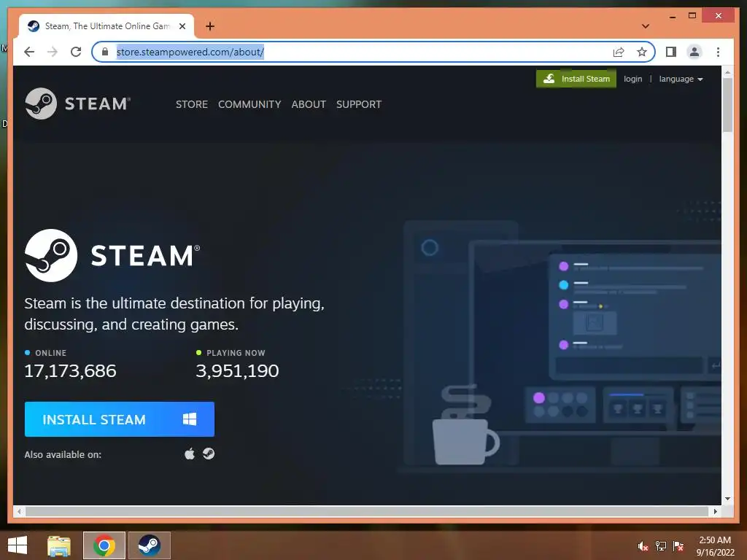Click the Steam taskbar icon

tap(149, 545)
